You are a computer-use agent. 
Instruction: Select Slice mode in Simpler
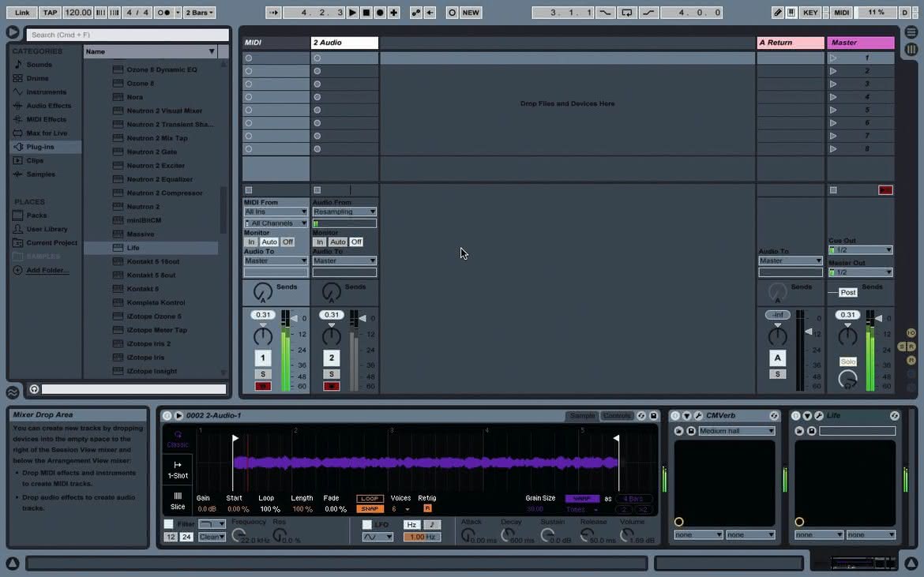(178, 500)
